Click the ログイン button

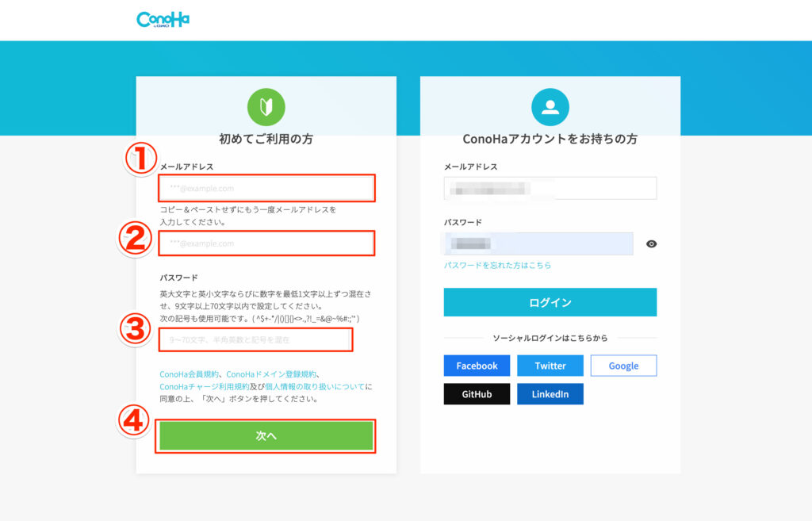(550, 302)
